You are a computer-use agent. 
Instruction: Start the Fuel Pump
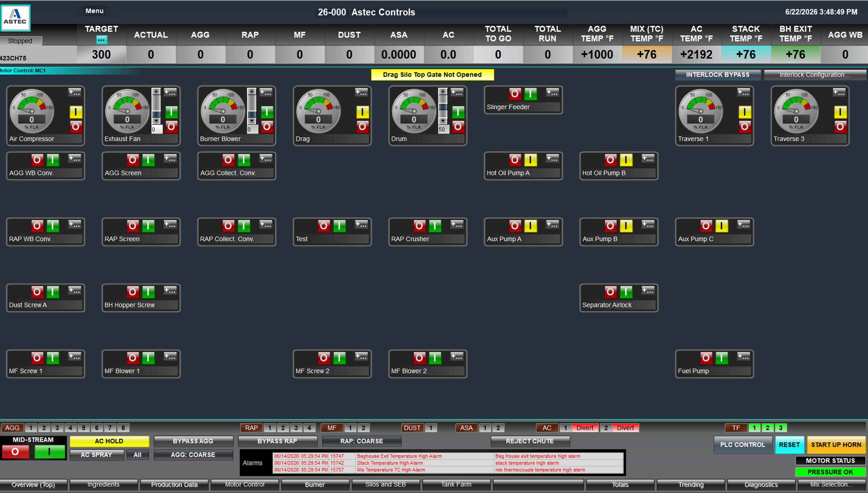pyautogui.click(x=721, y=358)
